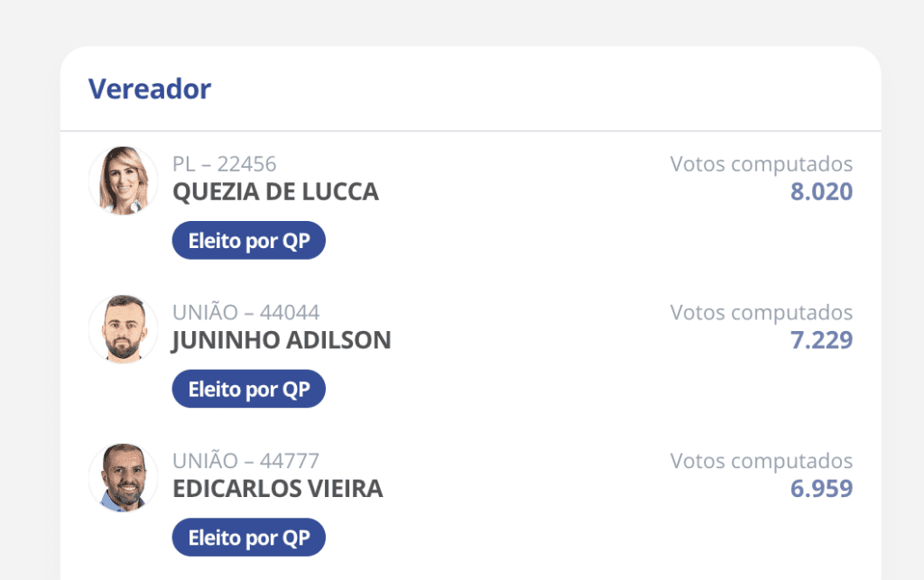Click Votos computados label for Quezia
Viewport: 924px width, 580px height.
(x=762, y=164)
